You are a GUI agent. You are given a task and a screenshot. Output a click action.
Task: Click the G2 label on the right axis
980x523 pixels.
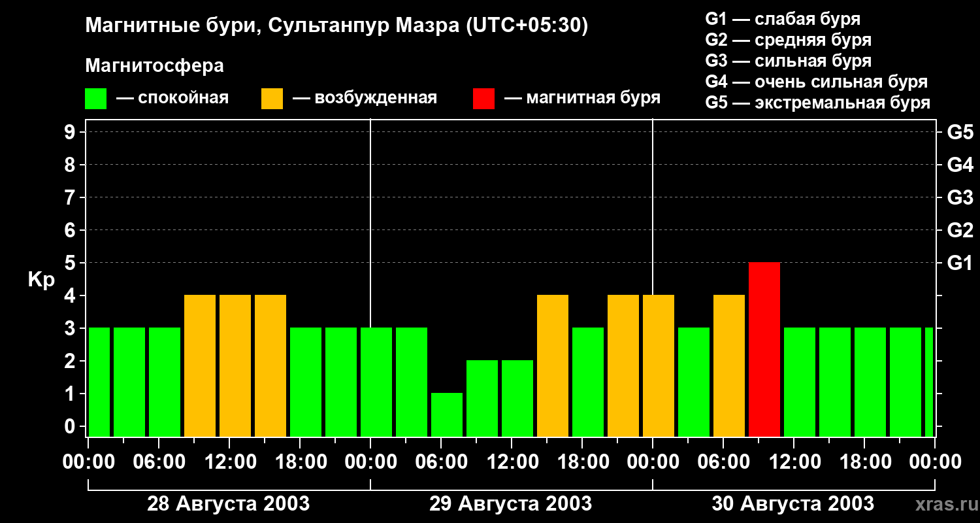click(x=960, y=230)
